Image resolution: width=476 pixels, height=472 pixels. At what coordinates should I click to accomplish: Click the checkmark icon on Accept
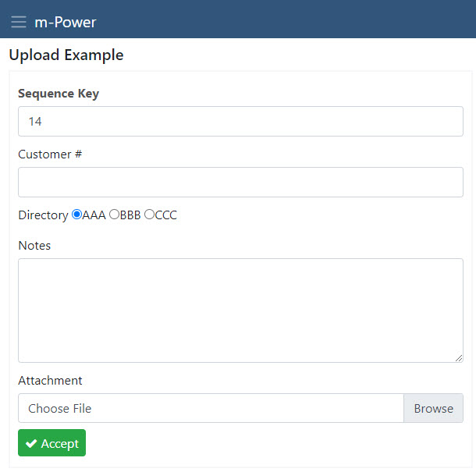pos(31,443)
